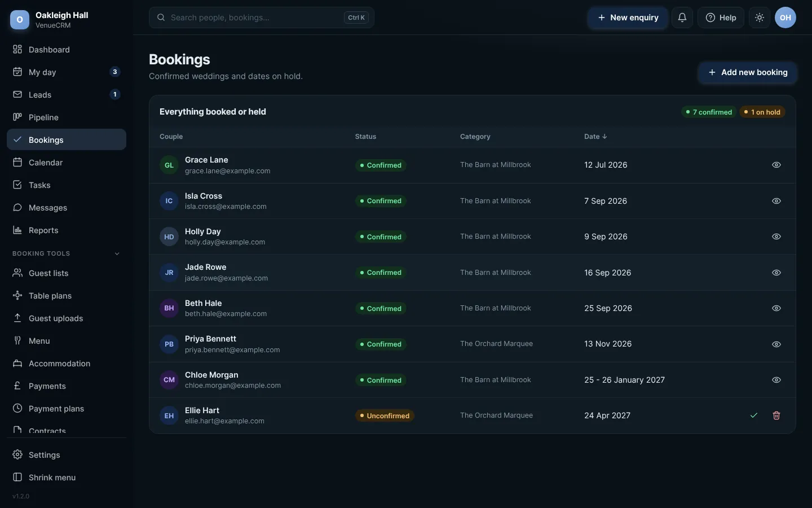812x508 pixels.
Task: View Priya Bennett's booking via eye icon
Action: click(776, 344)
